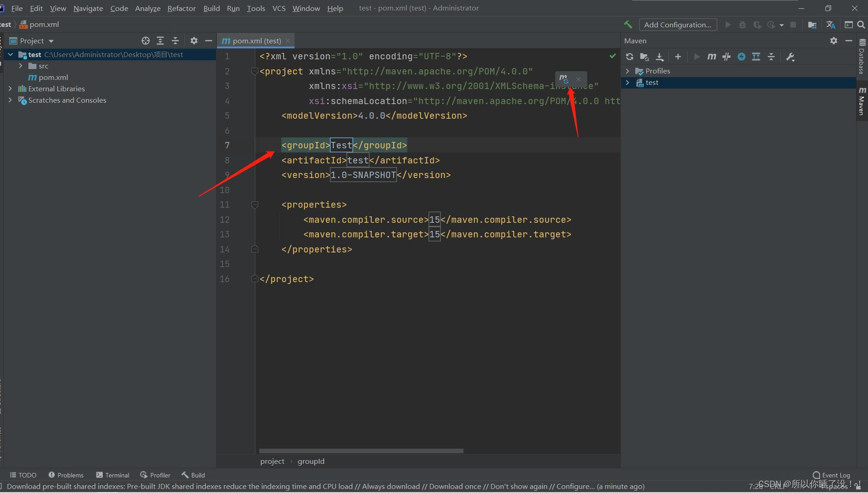Open Project panel gear options
This screenshot has height=493, width=868.
point(194,41)
